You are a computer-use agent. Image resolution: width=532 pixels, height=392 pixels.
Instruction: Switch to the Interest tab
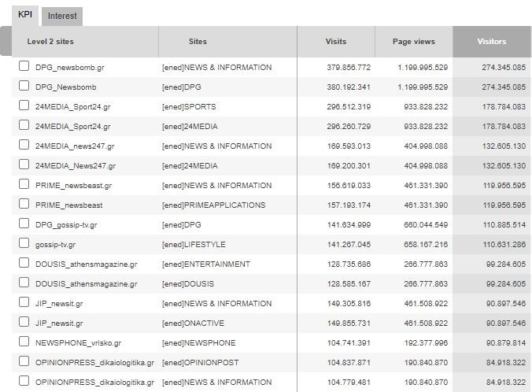click(x=62, y=16)
